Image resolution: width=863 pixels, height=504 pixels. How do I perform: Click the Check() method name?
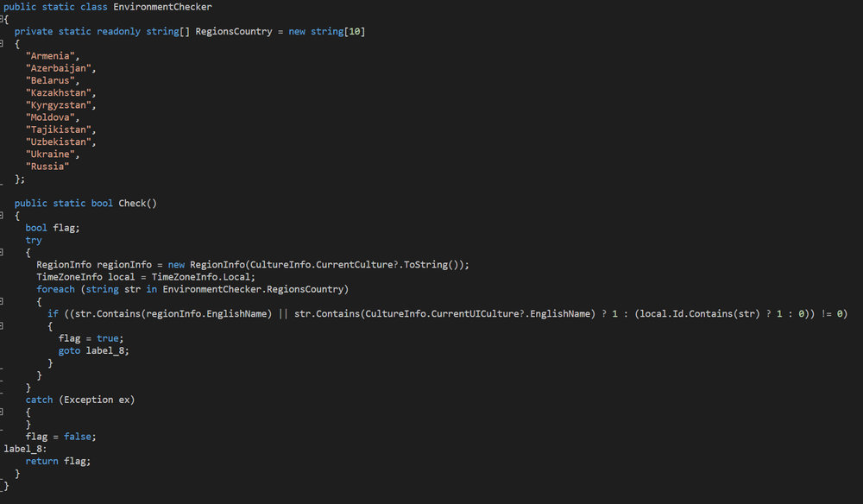pyautogui.click(x=132, y=204)
